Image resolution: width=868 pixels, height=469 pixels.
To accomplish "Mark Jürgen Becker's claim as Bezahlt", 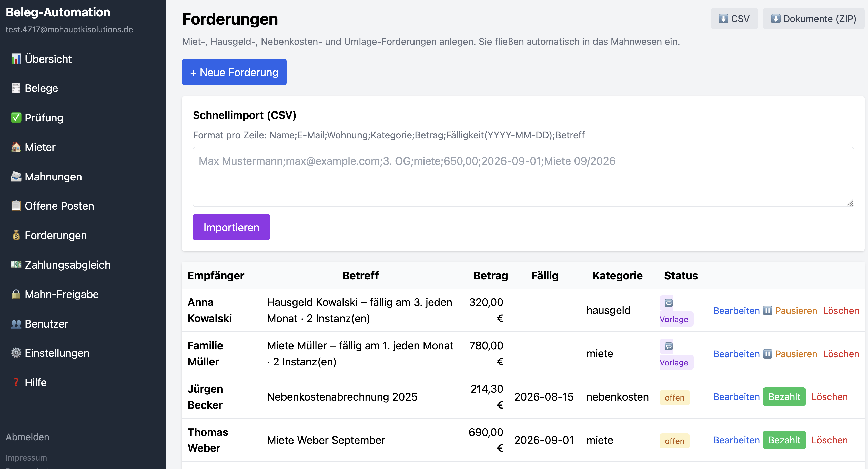I will pos(784,396).
